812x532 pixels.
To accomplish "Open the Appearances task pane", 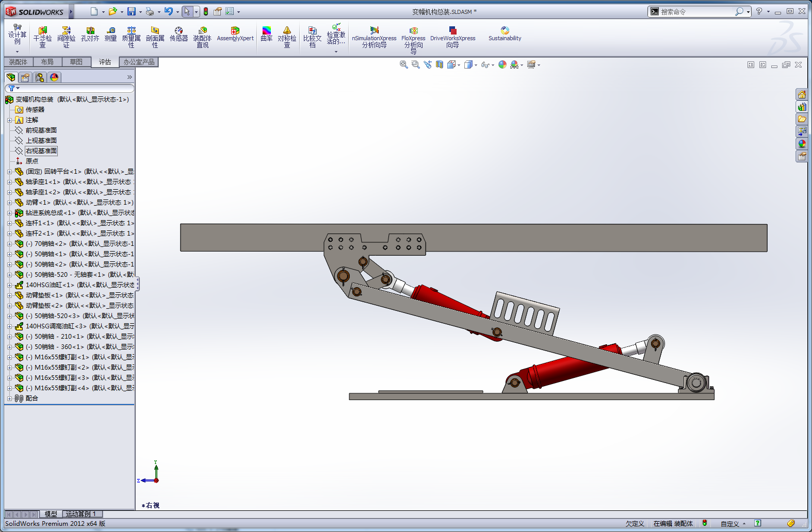I will click(x=802, y=144).
